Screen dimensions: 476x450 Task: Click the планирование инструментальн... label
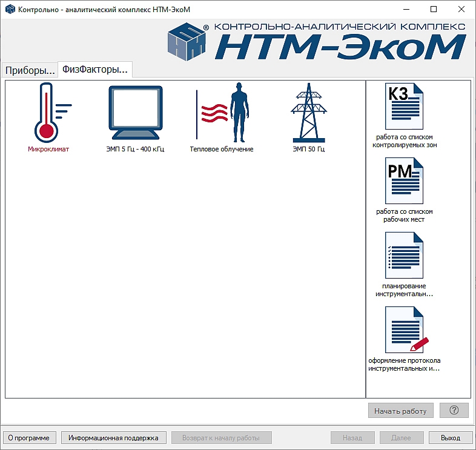(x=405, y=290)
